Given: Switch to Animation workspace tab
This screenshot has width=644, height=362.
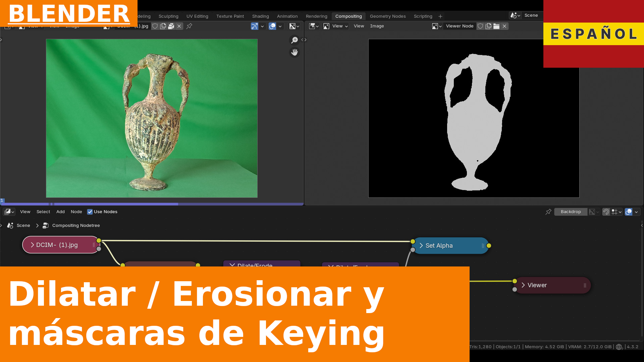Looking at the screenshot, I should pos(287,16).
